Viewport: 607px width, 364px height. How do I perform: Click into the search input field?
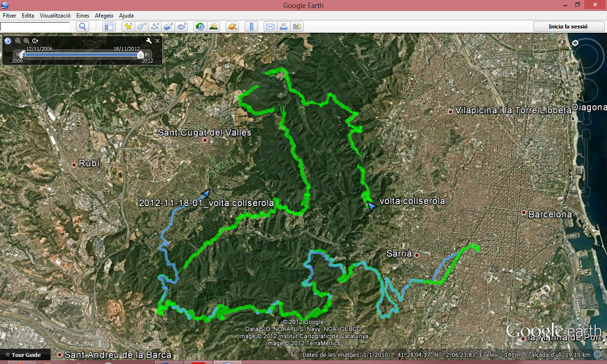click(36, 27)
